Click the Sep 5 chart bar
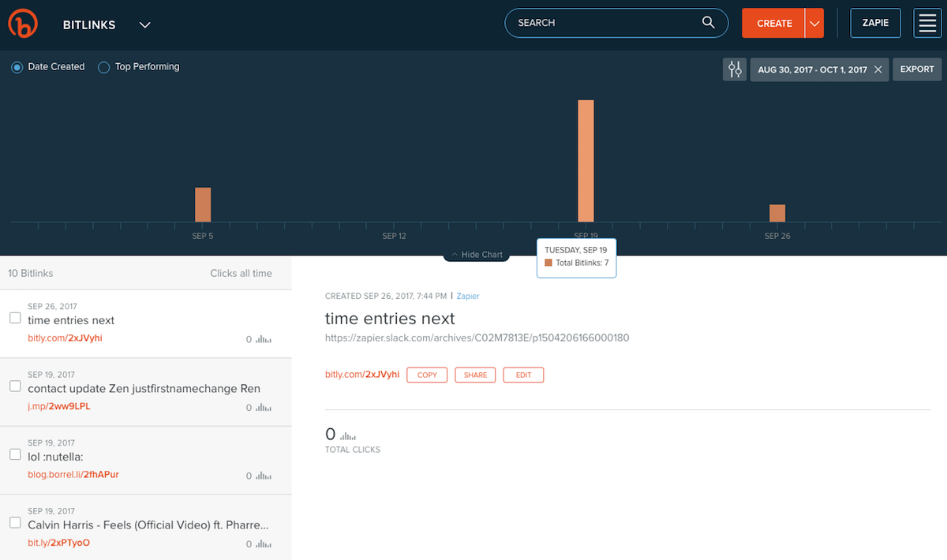The image size is (947, 560). [x=203, y=205]
